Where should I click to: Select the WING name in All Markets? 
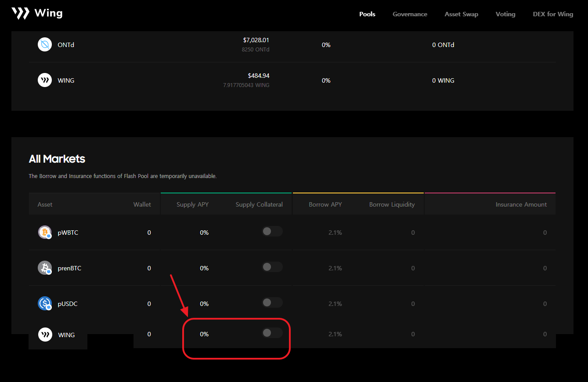(x=66, y=335)
